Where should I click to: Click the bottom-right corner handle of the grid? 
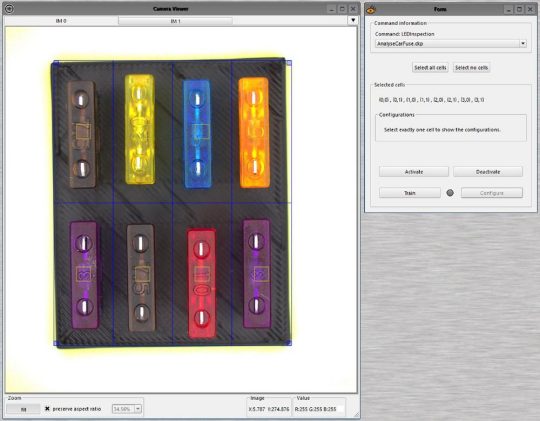coord(289,343)
